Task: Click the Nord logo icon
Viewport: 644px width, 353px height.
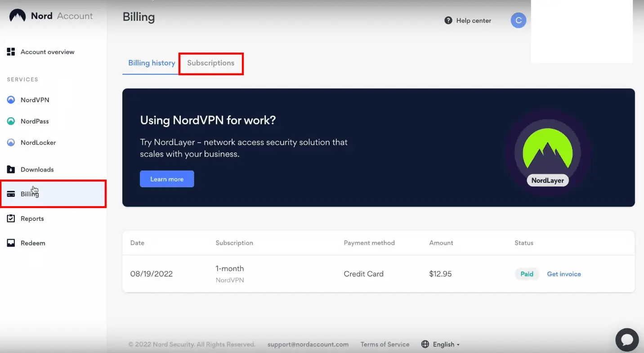Action: pos(18,16)
